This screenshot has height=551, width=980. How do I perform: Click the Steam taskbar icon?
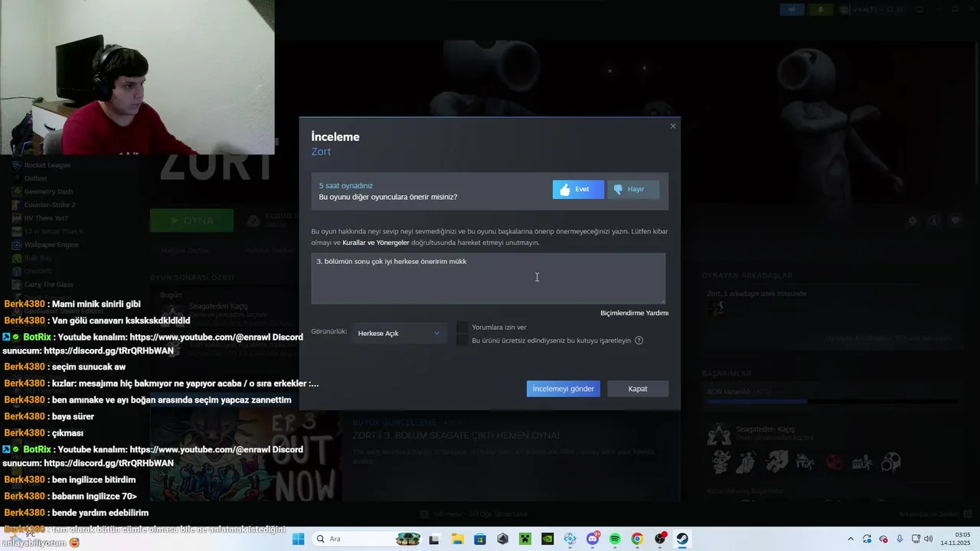tap(682, 539)
